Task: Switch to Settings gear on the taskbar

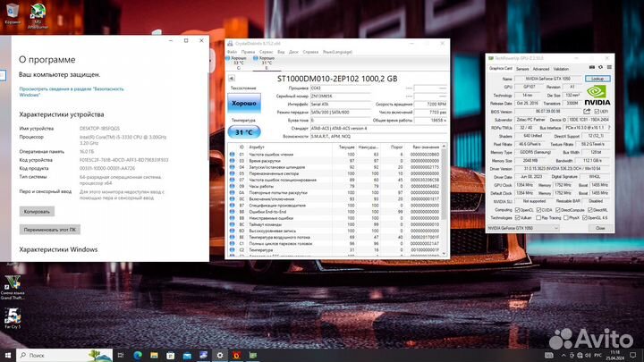Action: [x=220, y=355]
